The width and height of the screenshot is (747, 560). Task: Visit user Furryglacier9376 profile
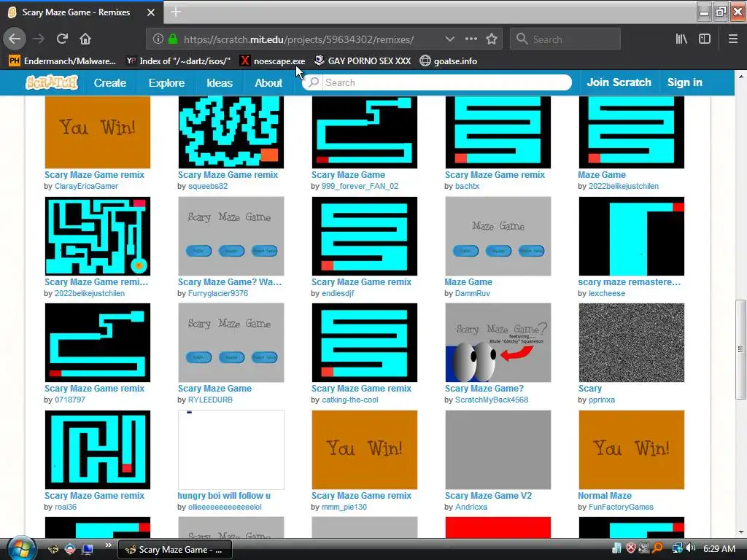(x=218, y=293)
